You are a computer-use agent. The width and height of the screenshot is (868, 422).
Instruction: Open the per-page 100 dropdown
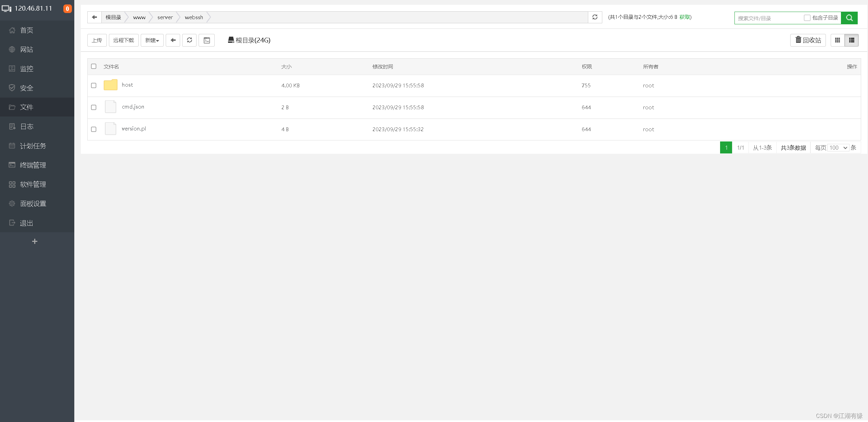838,148
